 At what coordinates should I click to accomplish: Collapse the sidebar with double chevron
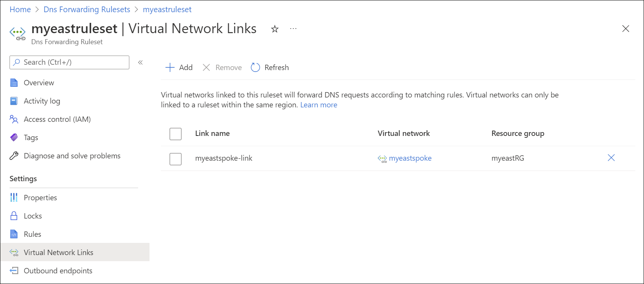[140, 62]
